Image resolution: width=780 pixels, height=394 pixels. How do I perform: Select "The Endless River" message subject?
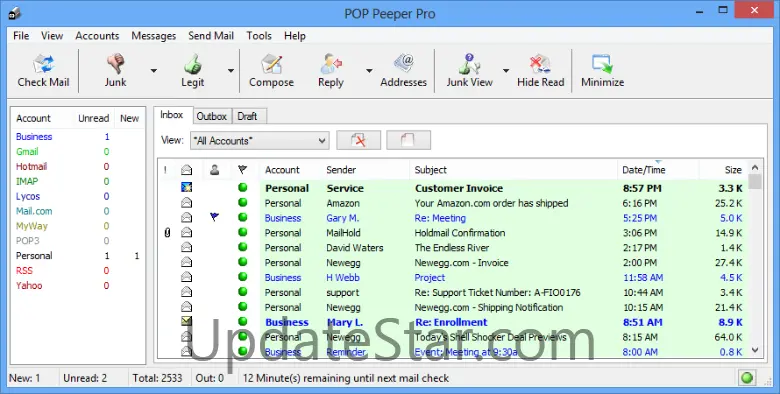click(x=452, y=248)
